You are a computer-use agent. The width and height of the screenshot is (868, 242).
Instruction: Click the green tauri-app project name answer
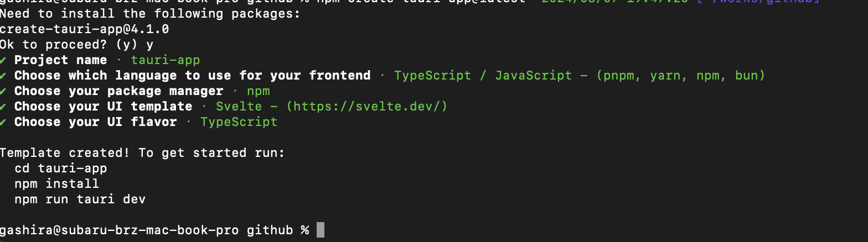click(166, 60)
